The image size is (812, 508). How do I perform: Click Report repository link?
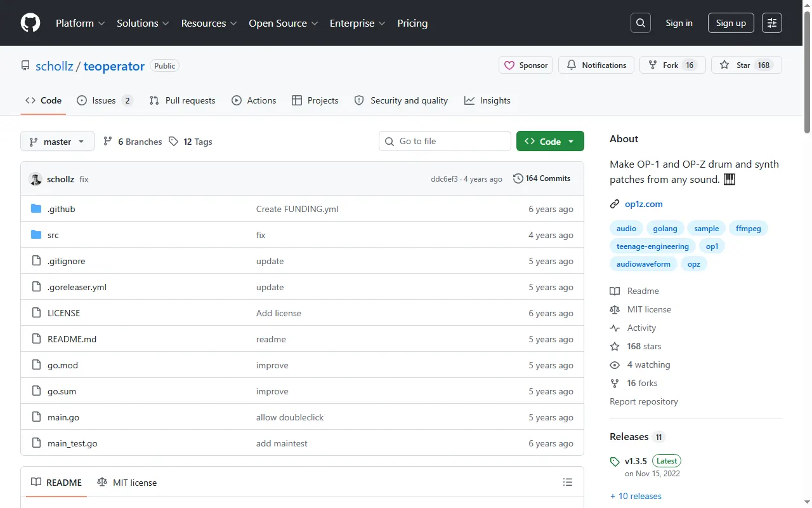click(x=644, y=401)
